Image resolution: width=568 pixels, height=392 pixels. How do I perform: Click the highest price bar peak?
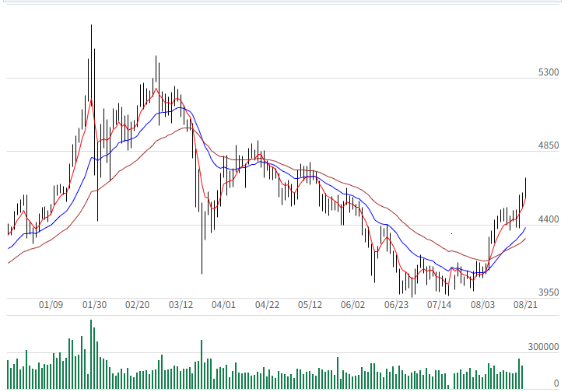pyautogui.click(x=91, y=26)
